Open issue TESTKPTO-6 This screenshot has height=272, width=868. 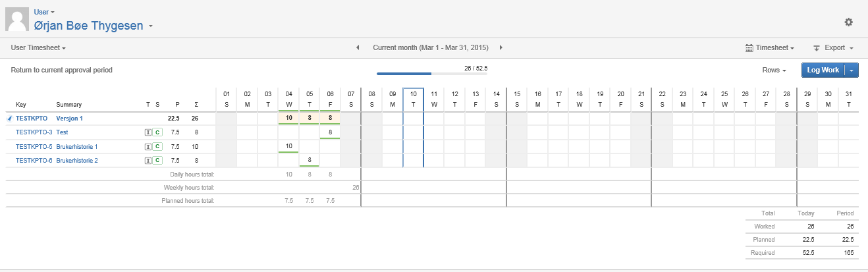(x=34, y=161)
